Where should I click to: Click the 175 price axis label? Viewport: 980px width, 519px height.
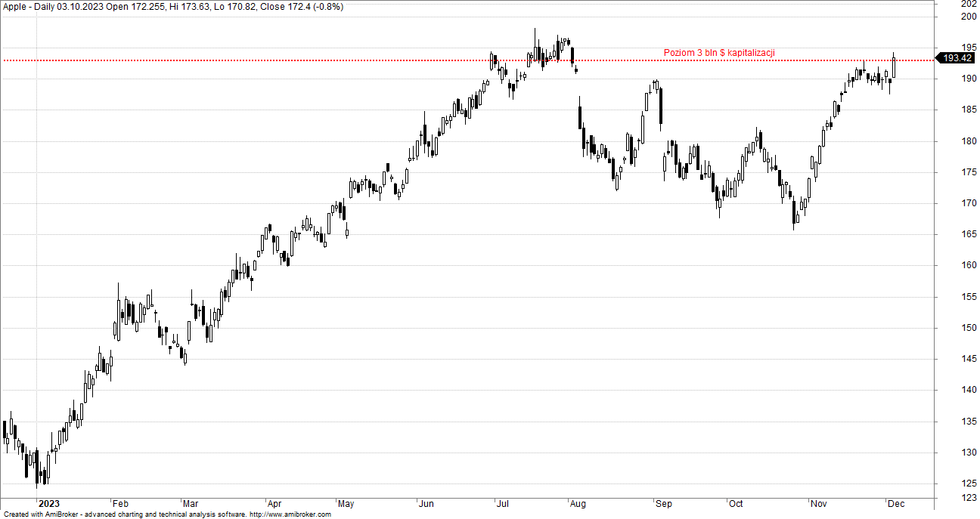[x=968, y=172]
